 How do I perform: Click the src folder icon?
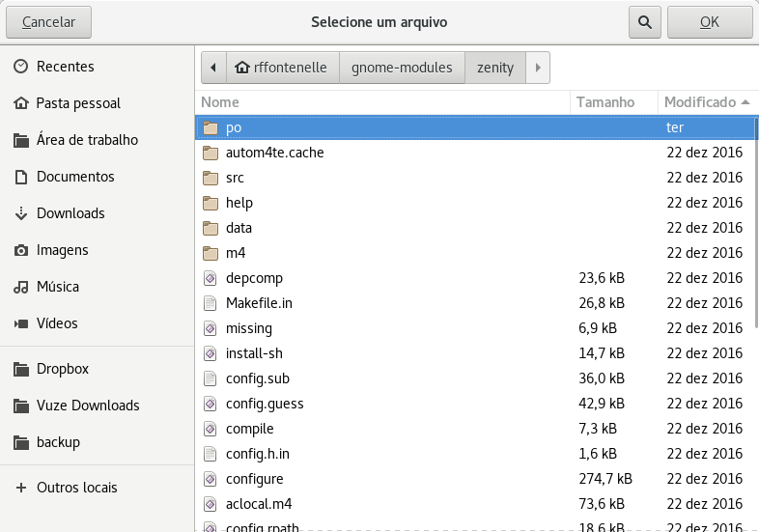tap(211, 178)
